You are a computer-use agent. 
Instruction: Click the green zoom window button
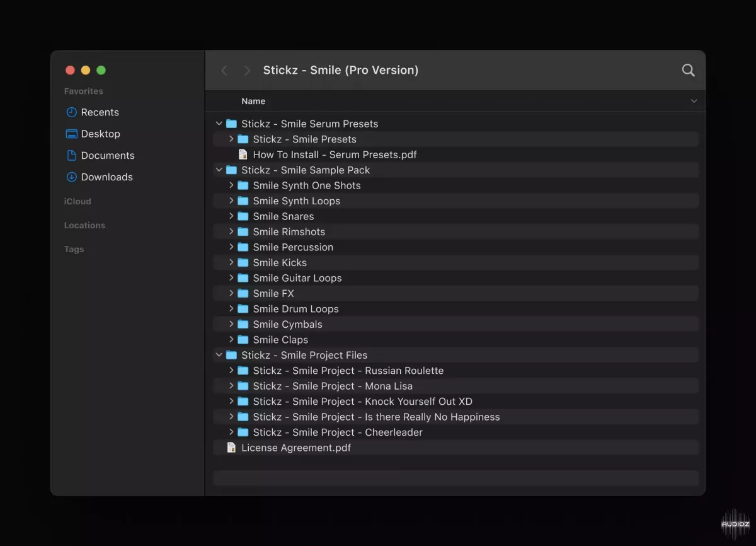(x=101, y=71)
